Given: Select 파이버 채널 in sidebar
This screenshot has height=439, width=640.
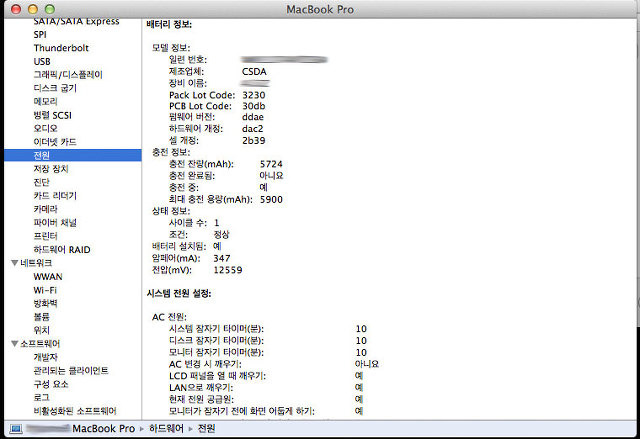Looking at the screenshot, I should [x=55, y=223].
